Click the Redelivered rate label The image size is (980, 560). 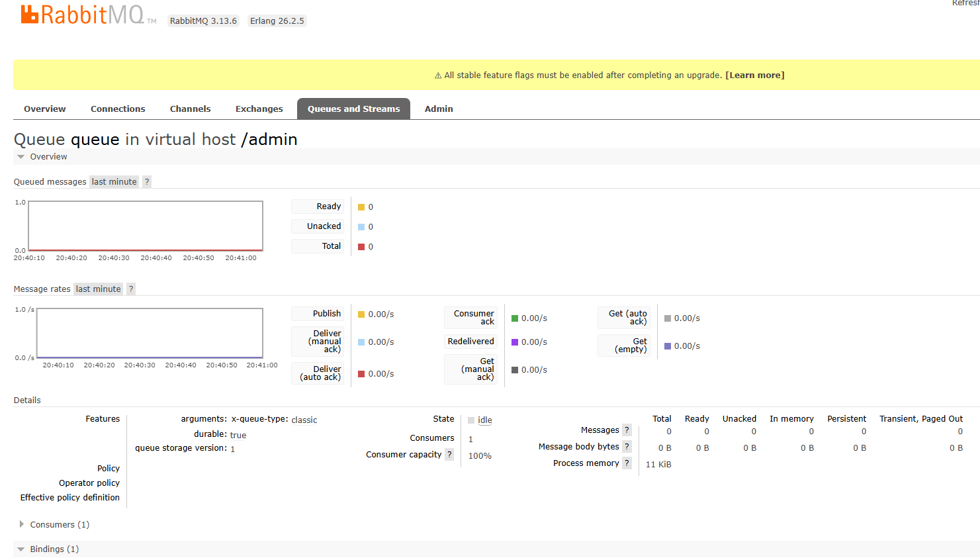470,342
